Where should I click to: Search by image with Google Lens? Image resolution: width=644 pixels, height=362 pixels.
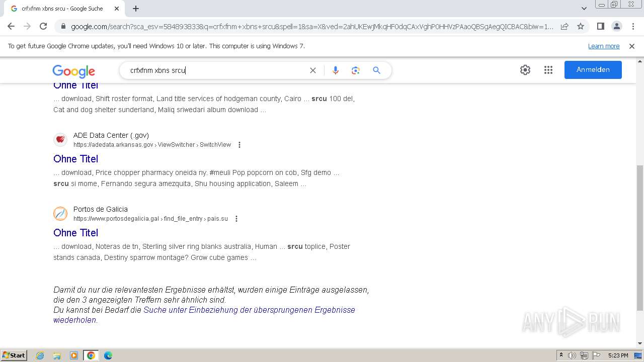tap(356, 70)
